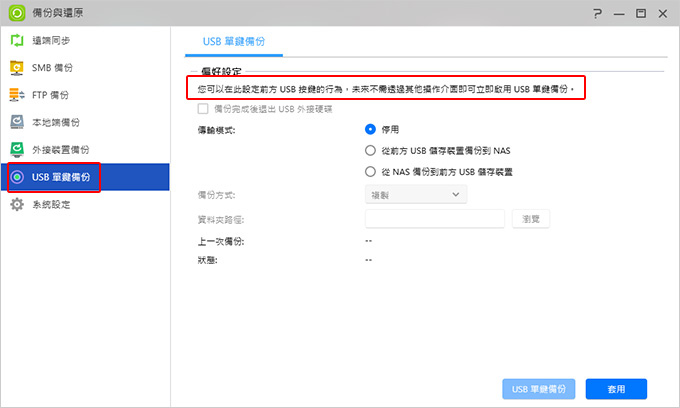Open 本地端備份 in the sidebar
Screen dimensions: 680x408
pos(85,122)
